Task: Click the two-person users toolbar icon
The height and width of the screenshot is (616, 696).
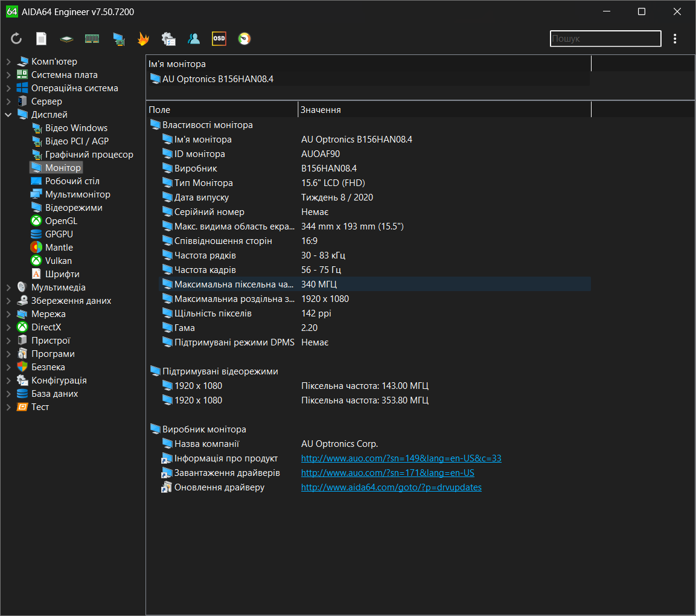Action: pyautogui.click(x=194, y=39)
